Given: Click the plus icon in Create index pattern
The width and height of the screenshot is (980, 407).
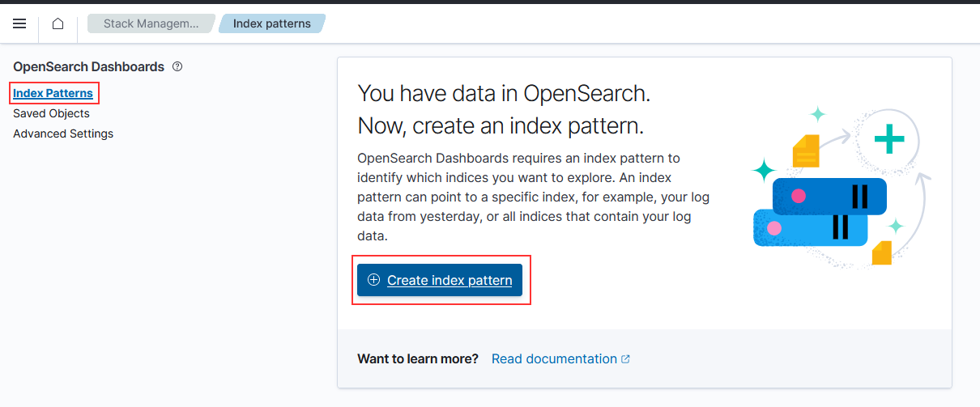Looking at the screenshot, I should (373, 280).
